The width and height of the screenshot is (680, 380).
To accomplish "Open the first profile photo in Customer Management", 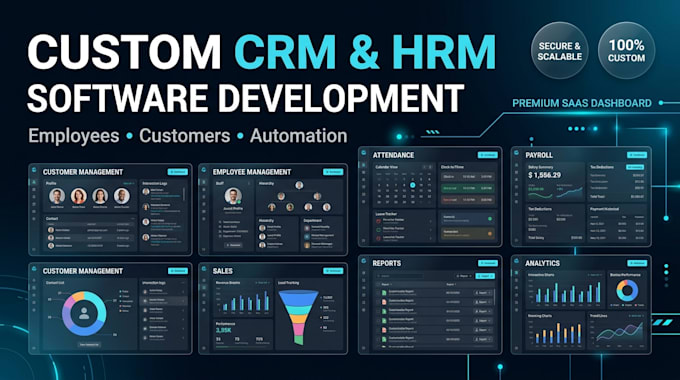I will point(57,196).
